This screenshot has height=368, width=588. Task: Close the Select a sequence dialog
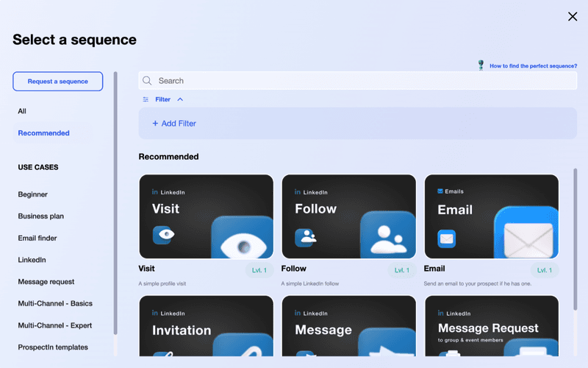tap(573, 16)
